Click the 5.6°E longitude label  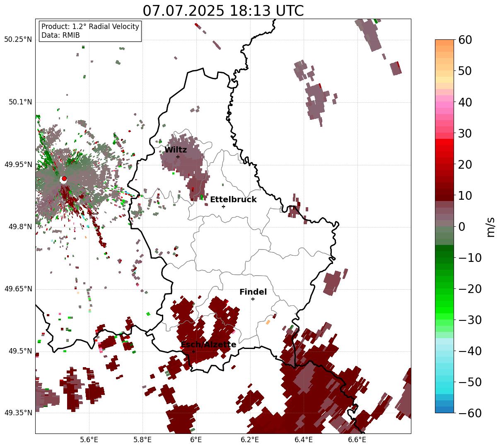89,440
